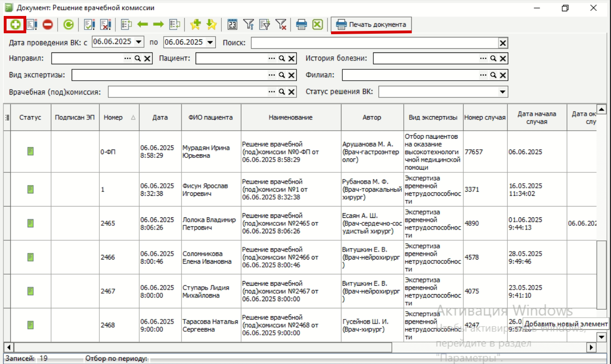Click the horizontal scrollbar left arrow
Screen dimensions: 611x364
8,347
